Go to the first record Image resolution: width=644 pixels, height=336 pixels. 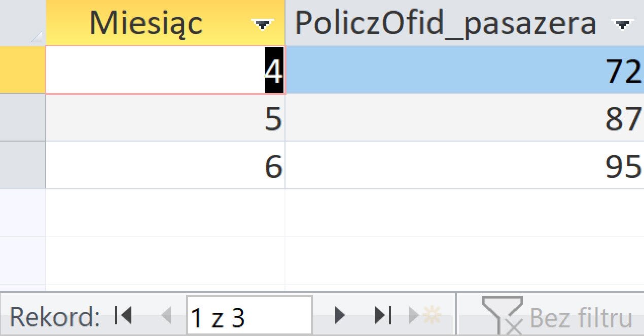click(x=124, y=316)
